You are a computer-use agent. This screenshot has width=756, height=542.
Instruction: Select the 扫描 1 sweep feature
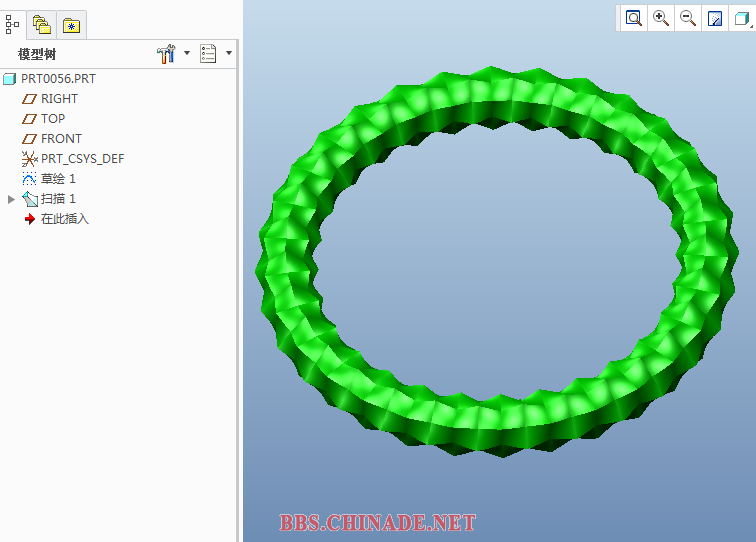(x=58, y=199)
